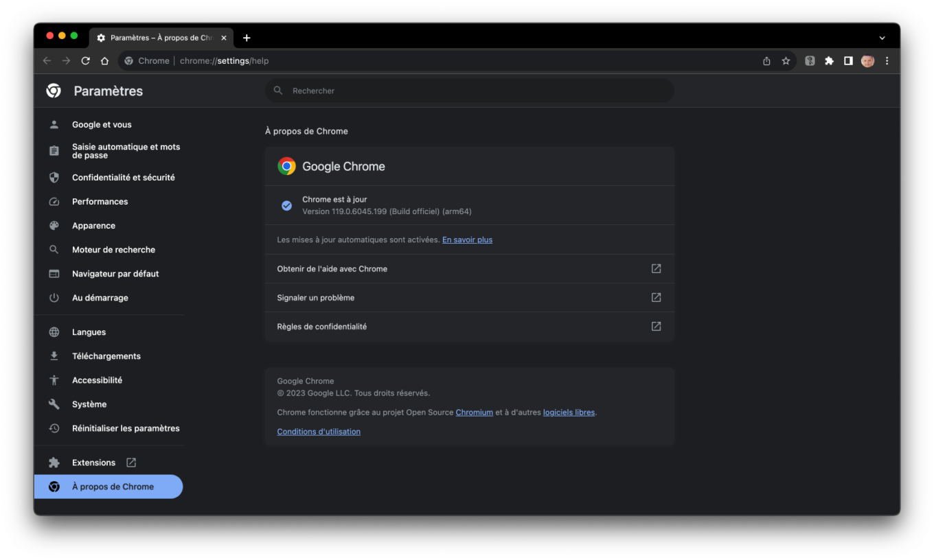Click external link icon for Règles de confidentialité
The height and width of the screenshot is (560, 934).
(656, 327)
